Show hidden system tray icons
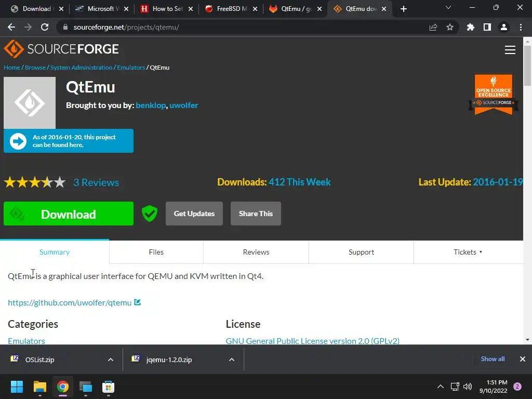This screenshot has width=532, height=399. [441, 387]
